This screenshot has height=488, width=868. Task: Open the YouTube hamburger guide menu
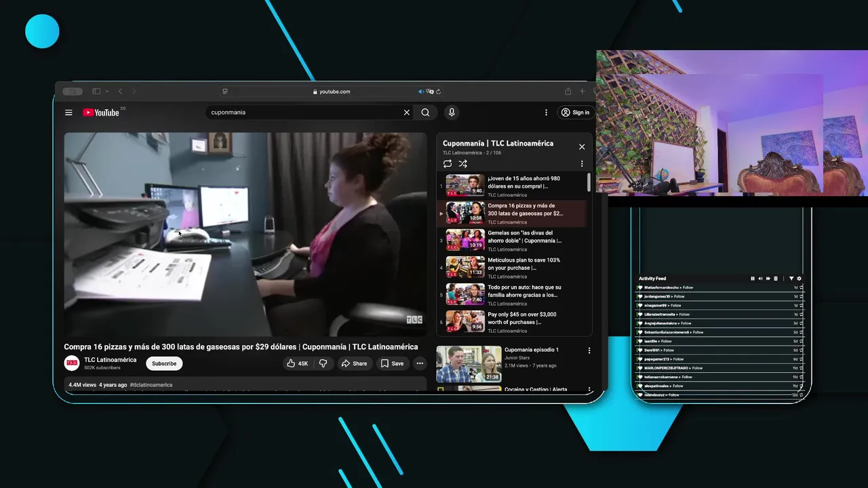tap(68, 113)
